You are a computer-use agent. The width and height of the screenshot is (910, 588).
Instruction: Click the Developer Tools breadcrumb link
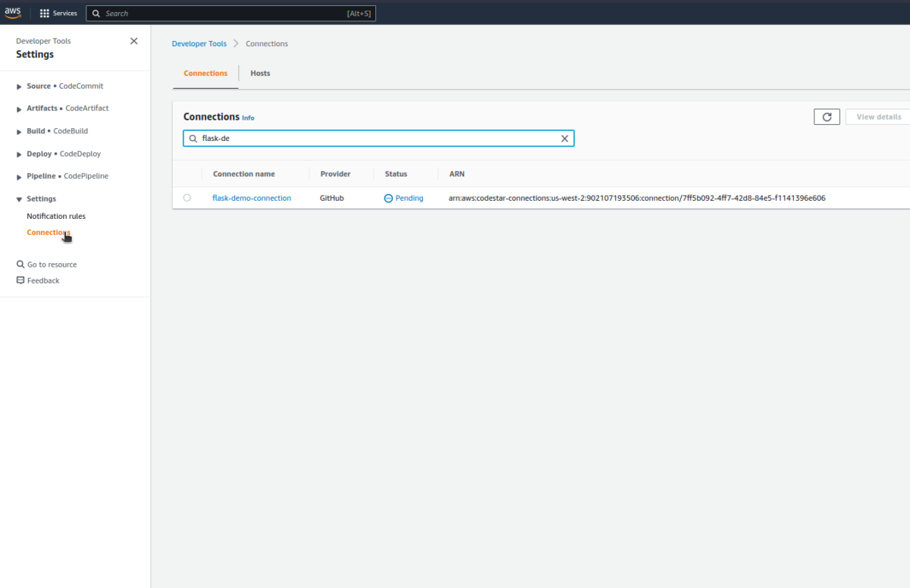tap(199, 44)
